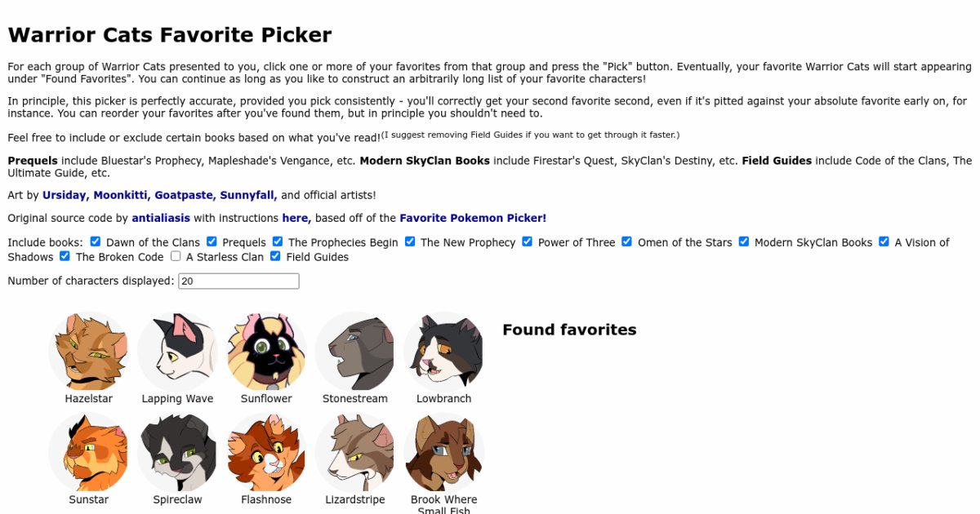
Task: Select the Flashnose cat portrait
Action: coord(266,453)
